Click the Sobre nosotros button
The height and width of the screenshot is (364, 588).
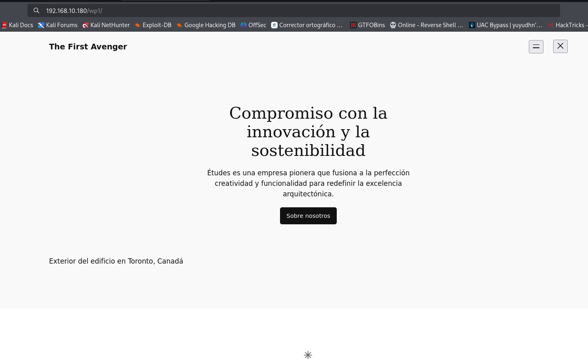308,216
